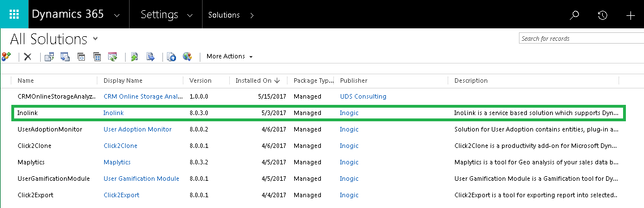Open the Inogic publisher link in Inolink row
The image size is (644, 208).
point(349,113)
